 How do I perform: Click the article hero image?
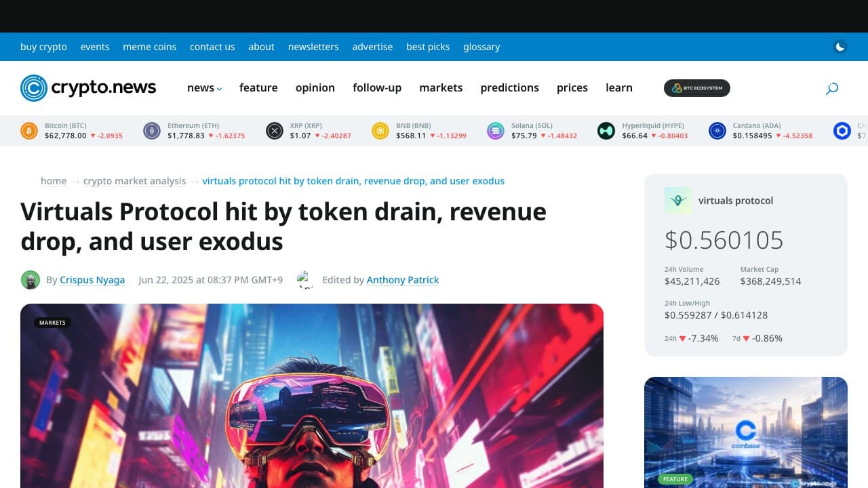coord(312,396)
